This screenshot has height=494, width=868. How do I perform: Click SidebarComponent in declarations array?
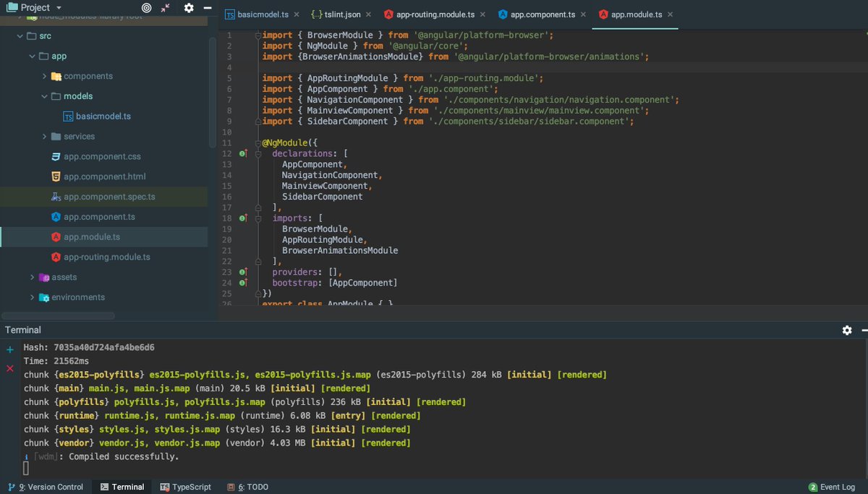322,196
